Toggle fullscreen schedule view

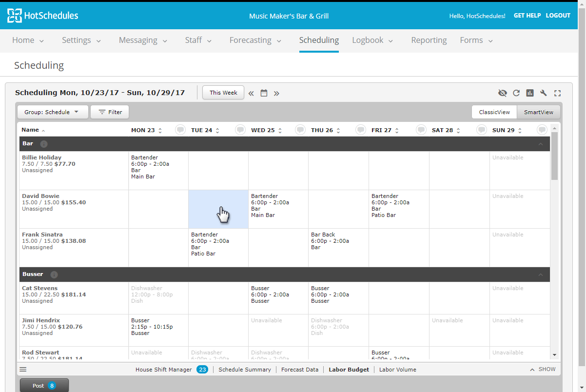click(x=558, y=93)
